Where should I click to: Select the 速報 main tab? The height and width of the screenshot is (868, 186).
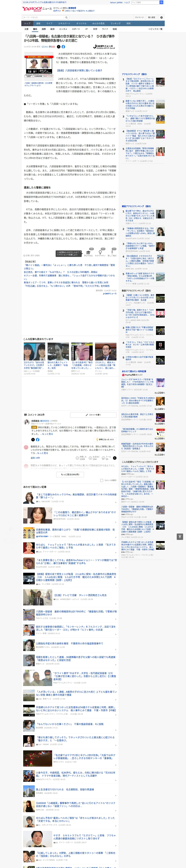click(38, 24)
